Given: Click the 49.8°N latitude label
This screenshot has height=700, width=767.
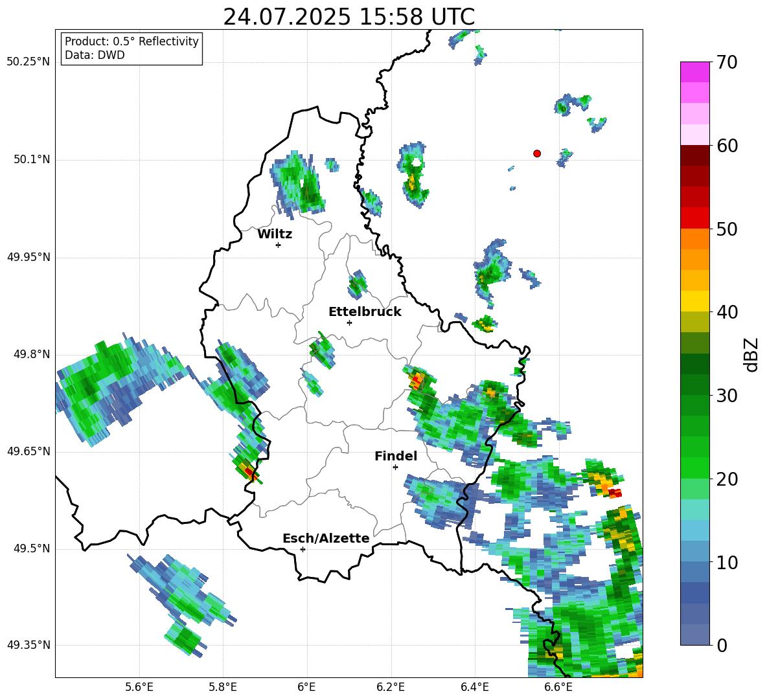Looking at the screenshot, I should (x=32, y=354).
